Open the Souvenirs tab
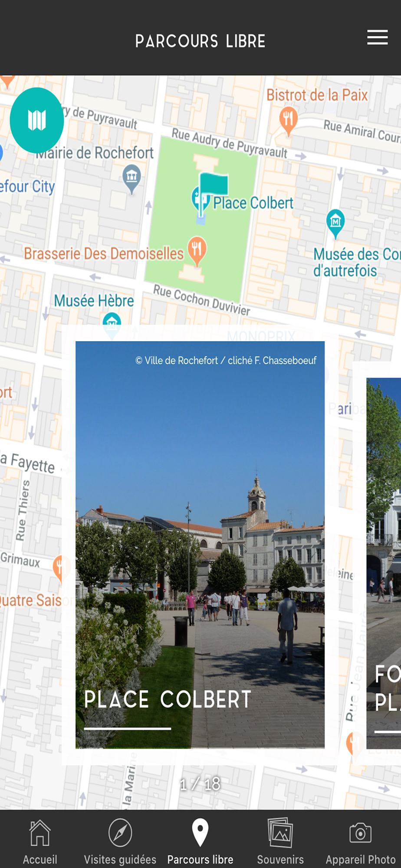401x868 pixels. [280, 841]
